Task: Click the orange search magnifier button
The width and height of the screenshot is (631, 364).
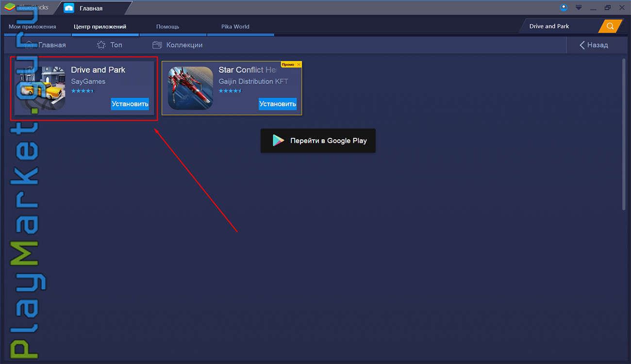Action: [x=610, y=26]
